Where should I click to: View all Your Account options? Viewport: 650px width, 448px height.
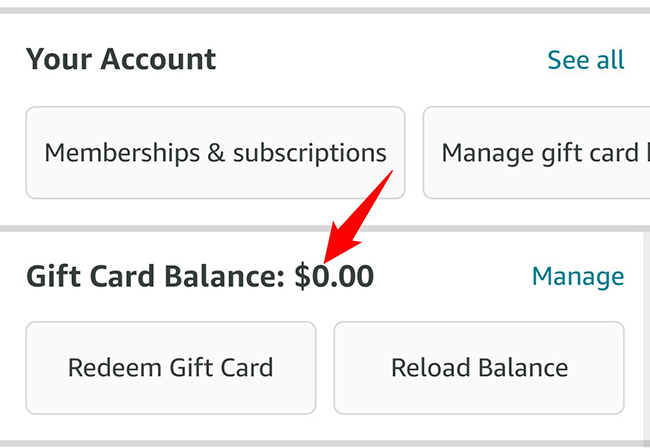point(585,60)
